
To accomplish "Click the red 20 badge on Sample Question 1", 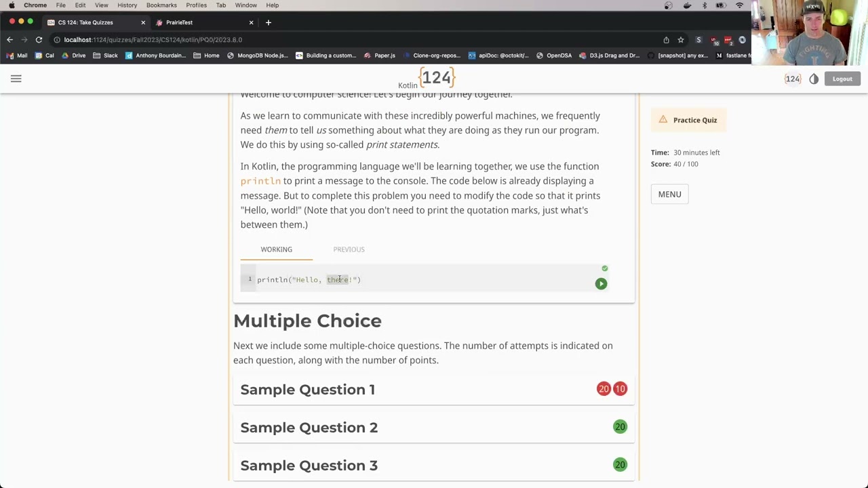I will 604,389.
